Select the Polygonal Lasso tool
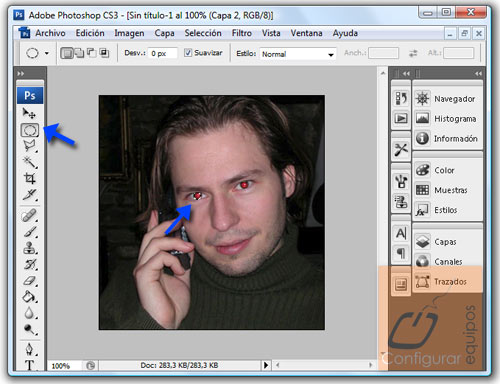500x384 pixels. tap(30, 146)
